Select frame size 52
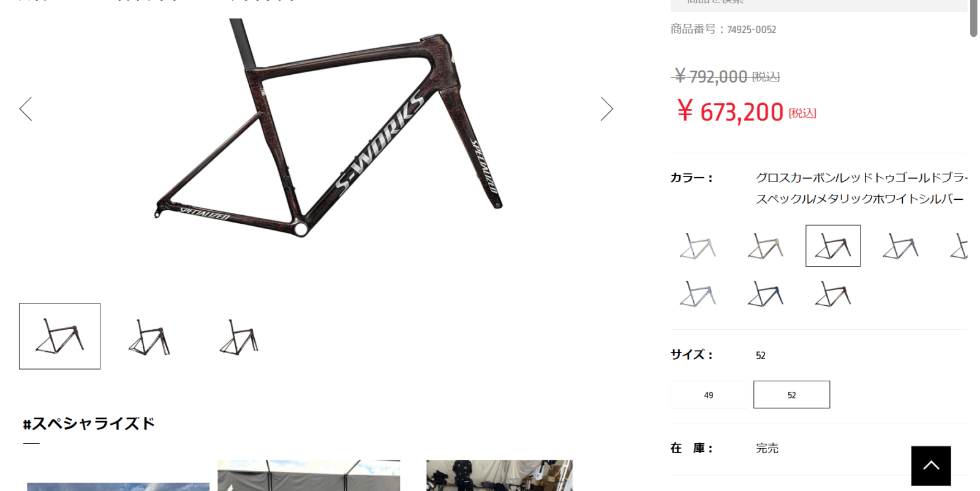Screen dimensions: 980x491 coord(791,395)
